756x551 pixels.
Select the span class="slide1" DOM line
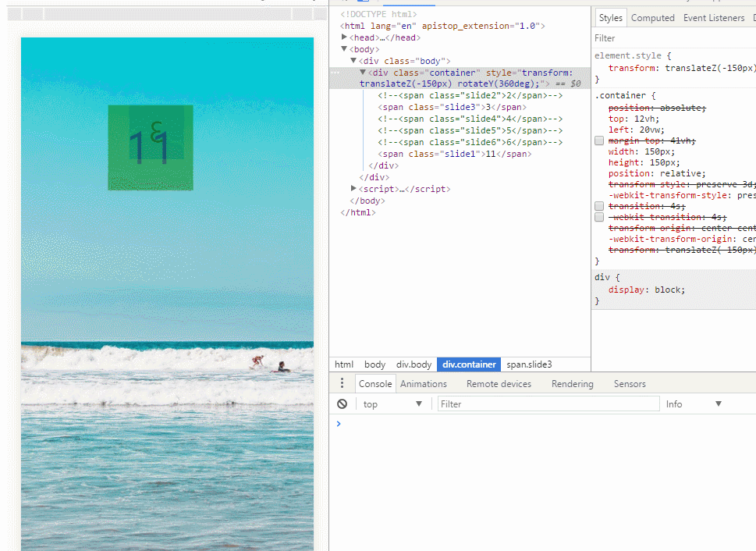454,154
